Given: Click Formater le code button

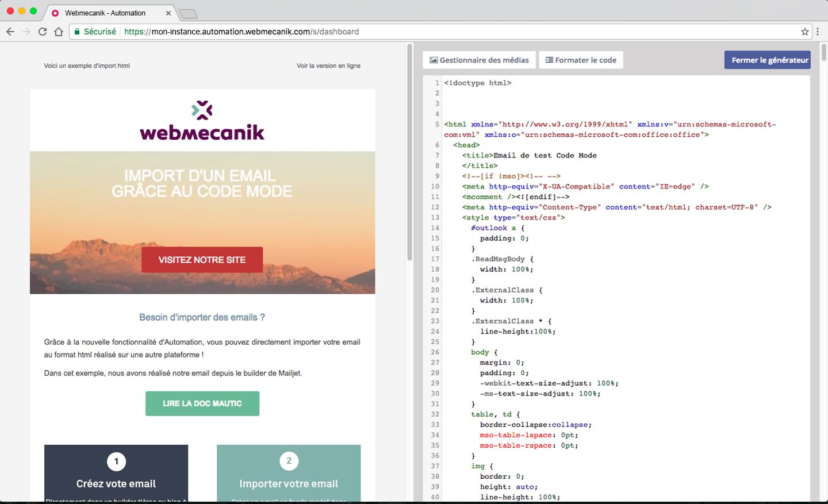Looking at the screenshot, I should tap(581, 60).
